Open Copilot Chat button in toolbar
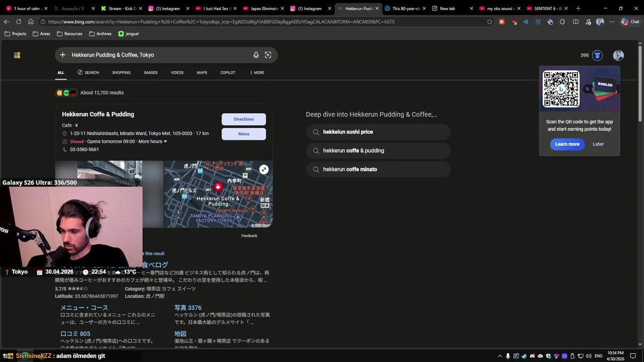 coord(630,22)
